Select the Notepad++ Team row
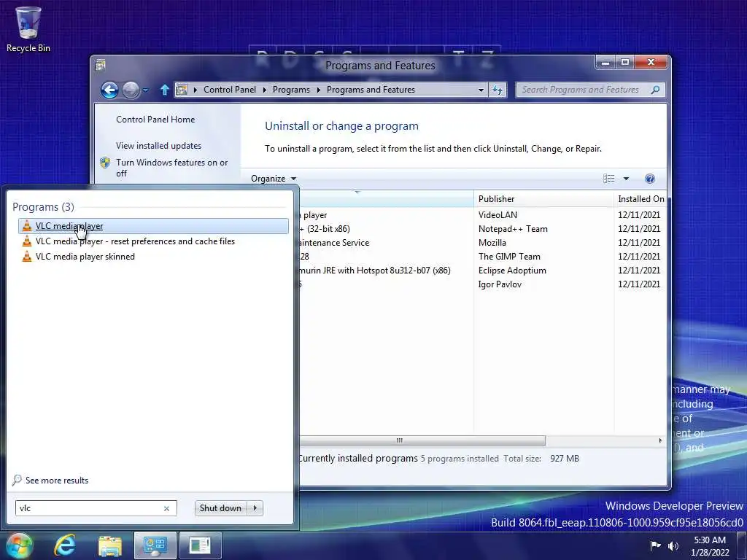Screen dimensions: 747x560 point(481,229)
